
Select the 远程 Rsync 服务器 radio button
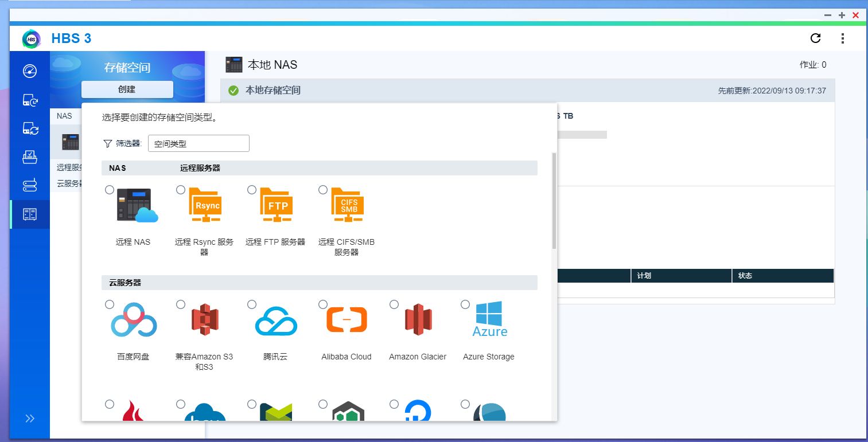pos(181,190)
